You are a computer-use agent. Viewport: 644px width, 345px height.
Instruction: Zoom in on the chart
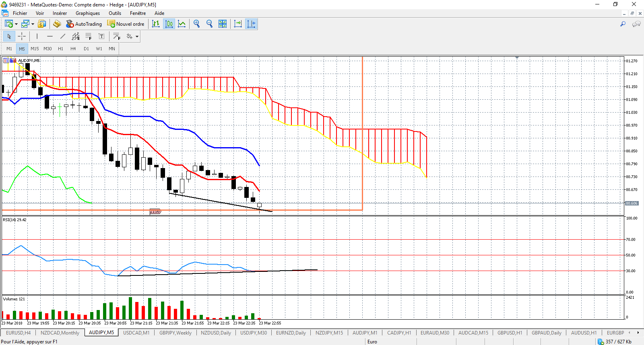pyautogui.click(x=197, y=24)
